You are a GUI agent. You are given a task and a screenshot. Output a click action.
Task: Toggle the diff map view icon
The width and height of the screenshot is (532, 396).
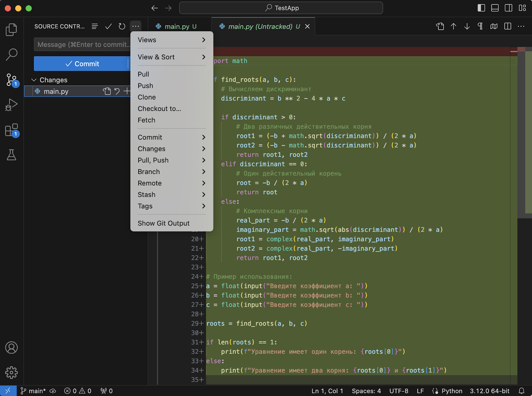(x=494, y=26)
